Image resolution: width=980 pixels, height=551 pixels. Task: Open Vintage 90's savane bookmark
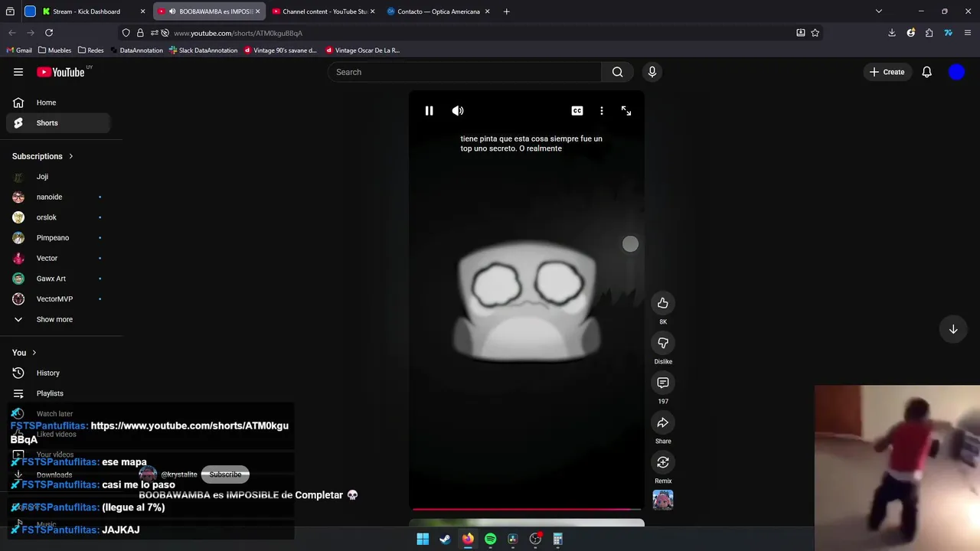tap(280, 51)
